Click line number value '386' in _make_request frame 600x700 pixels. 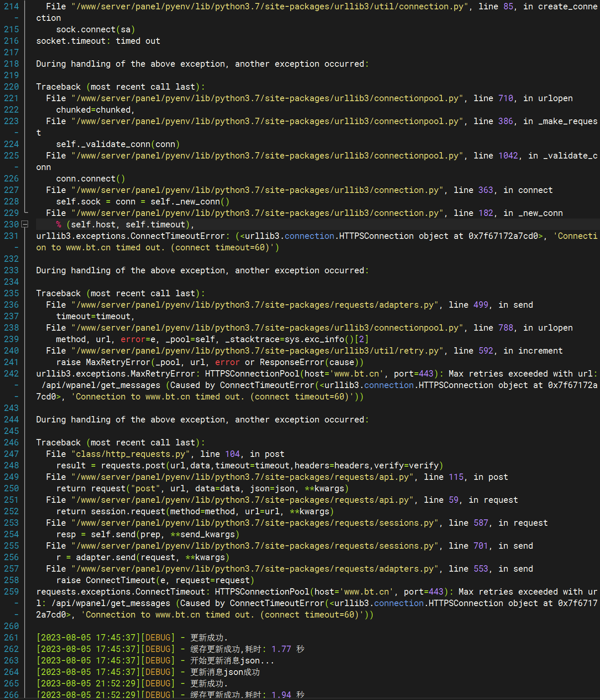coord(506,121)
